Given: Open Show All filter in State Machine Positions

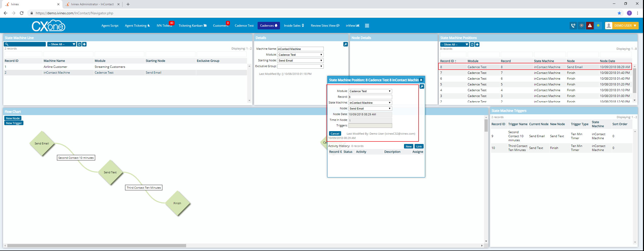Looking at the screenshot, I should (455, 44).
